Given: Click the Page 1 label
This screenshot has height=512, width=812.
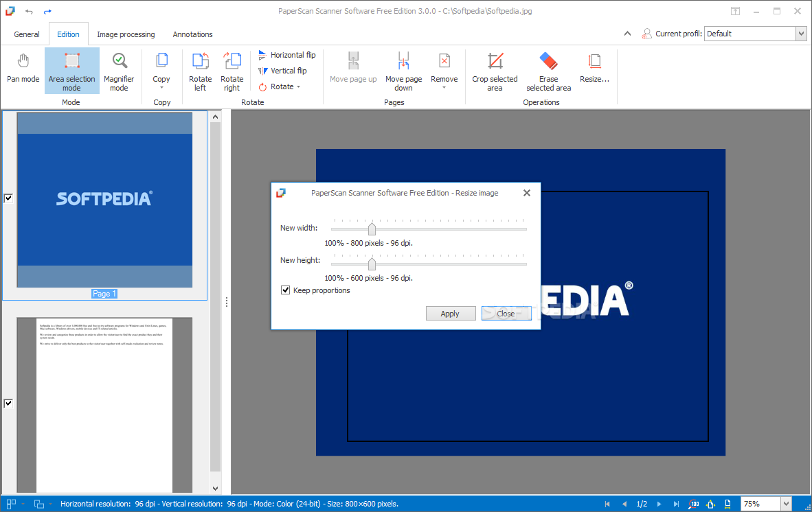Looking at the screenshot, I should click(x=104, y=294).
